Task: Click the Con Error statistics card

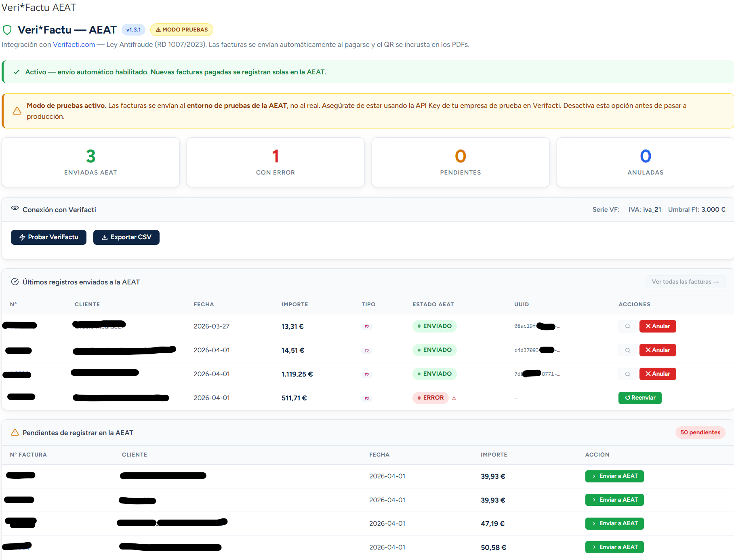Action: tap(276, 162)
